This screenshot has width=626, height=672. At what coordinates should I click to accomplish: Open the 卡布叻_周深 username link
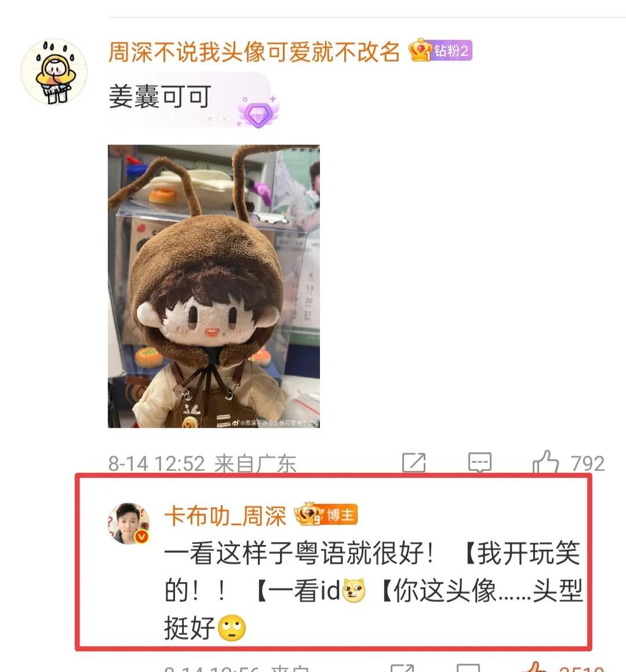(x=225, y=515)
